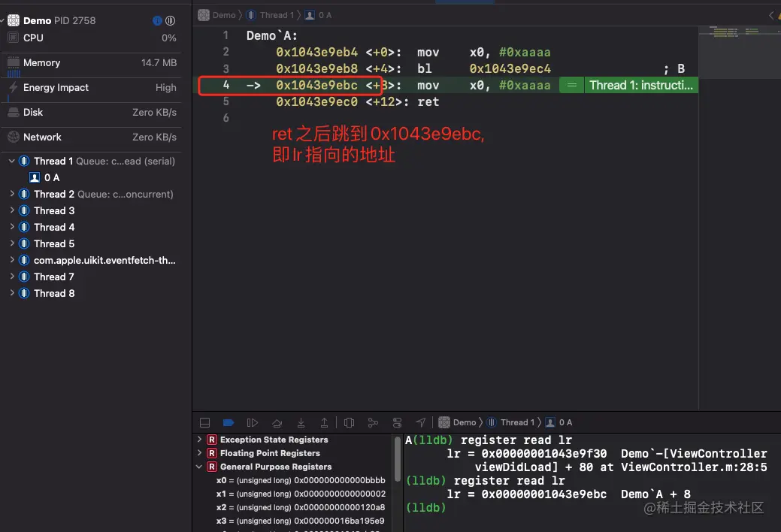Open the Disk gauge report

92,113
